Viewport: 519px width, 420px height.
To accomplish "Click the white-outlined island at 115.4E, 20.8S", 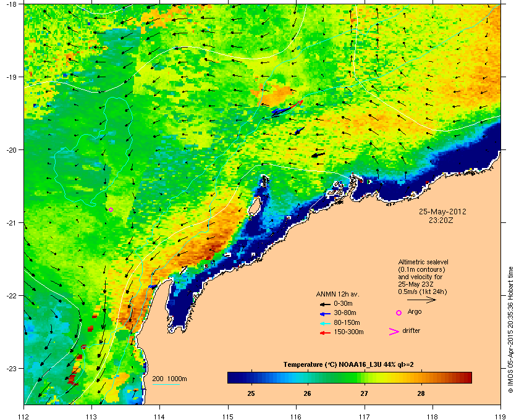I will tap(254, 206).
